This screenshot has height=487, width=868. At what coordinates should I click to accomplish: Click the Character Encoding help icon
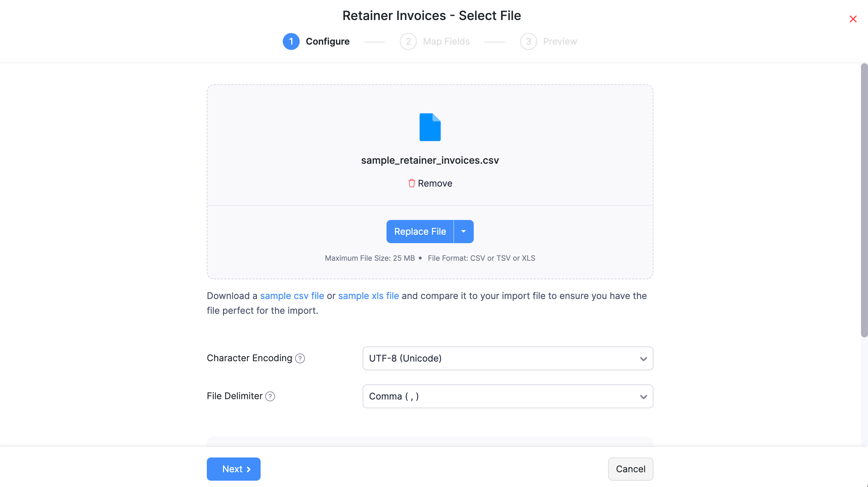point(300,358)
